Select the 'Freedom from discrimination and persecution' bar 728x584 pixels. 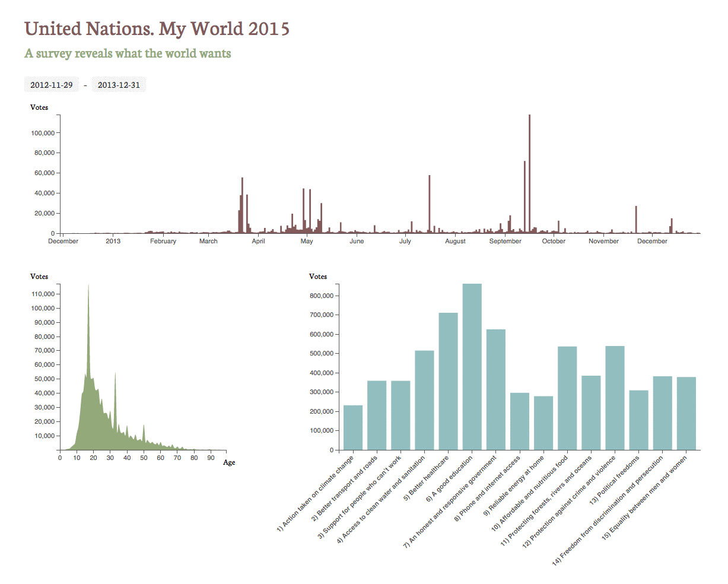click(663, 413)
